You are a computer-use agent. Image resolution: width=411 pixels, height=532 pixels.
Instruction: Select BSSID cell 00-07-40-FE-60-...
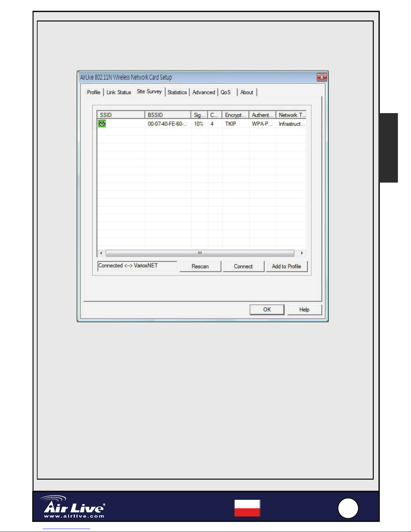pyautogui.click(x=167, y=124)
